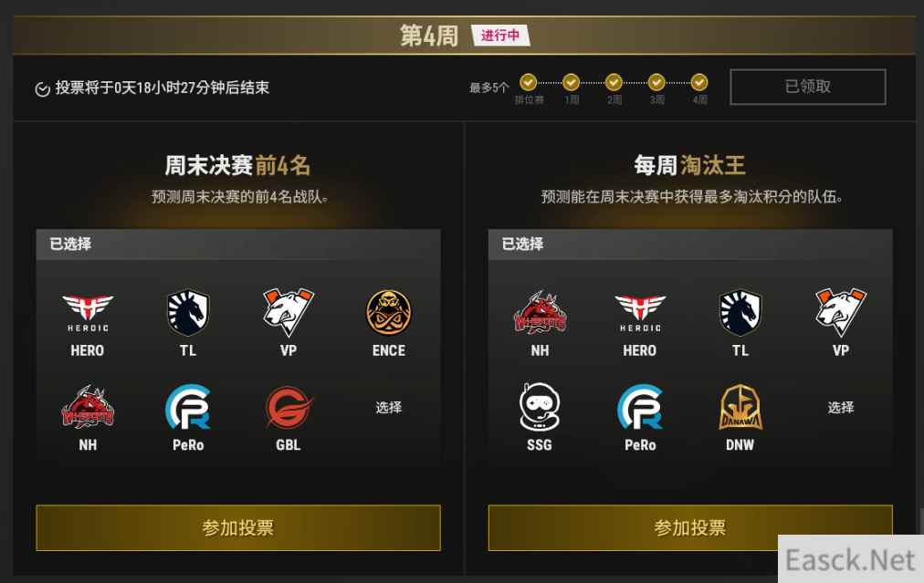Click the 进行中 status badge
Screen dimensions: 924x583
pos(500,36)
